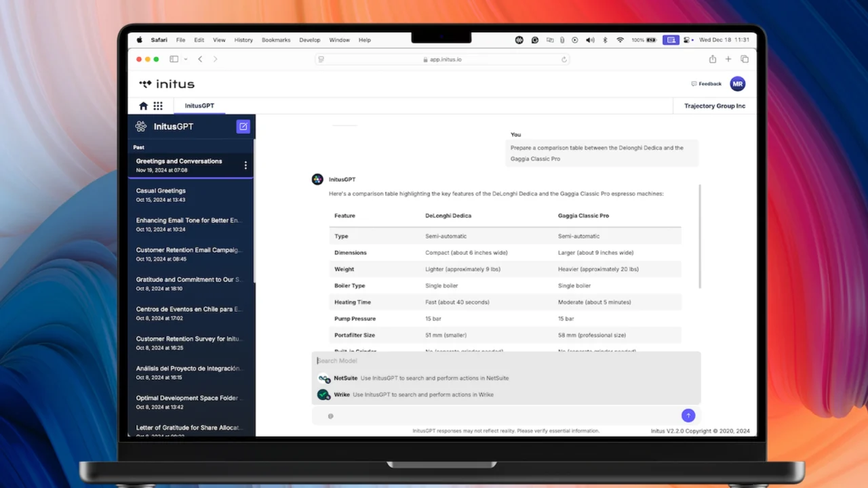Viewport: 868px width, 488px height.
Task: Click the user prompt message bubble
Action: [601, 153]
